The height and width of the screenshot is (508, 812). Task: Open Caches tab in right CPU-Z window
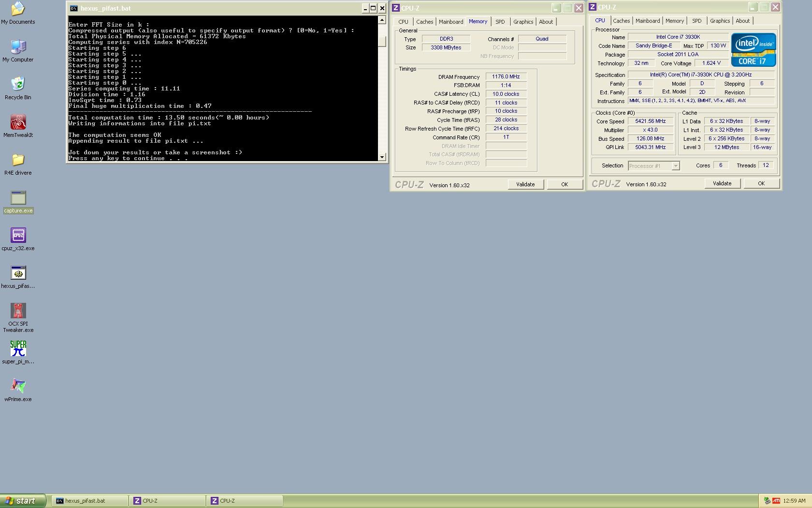point(621,21)
